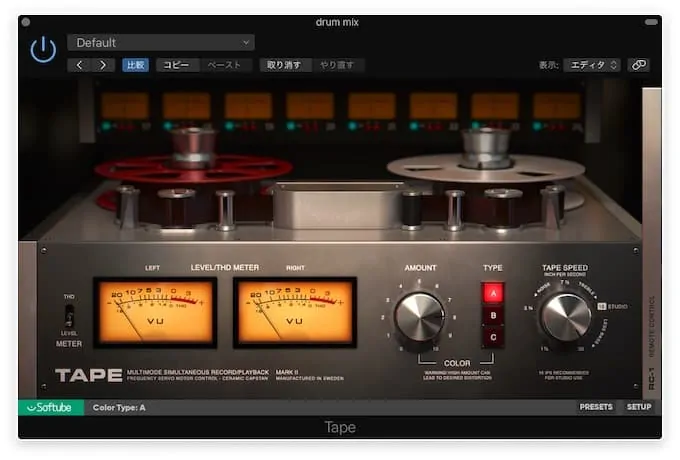Flip the THD/LEVEL meter switch
The image size is (680, 460).
click(69, 315)
